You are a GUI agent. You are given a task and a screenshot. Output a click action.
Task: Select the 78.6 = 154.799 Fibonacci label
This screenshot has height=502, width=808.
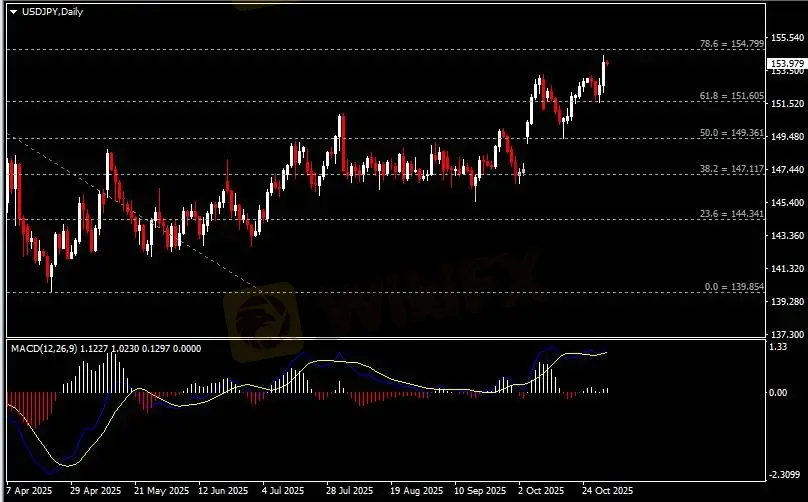click(731, 44)
